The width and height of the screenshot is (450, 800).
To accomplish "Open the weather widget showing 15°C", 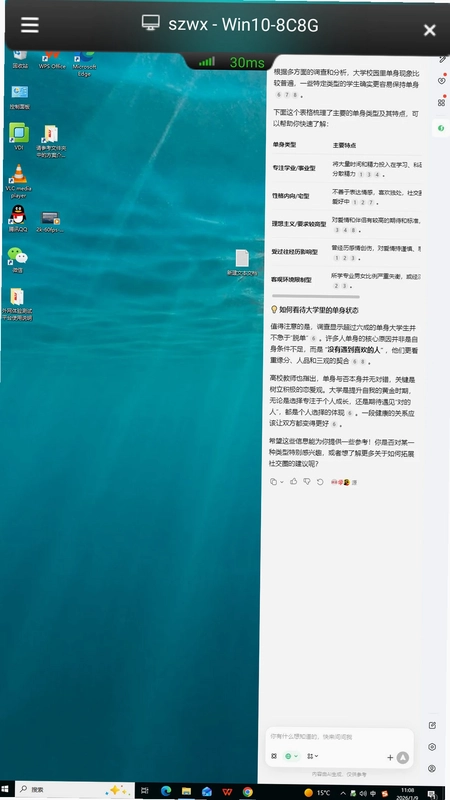I will pos(317,793).
